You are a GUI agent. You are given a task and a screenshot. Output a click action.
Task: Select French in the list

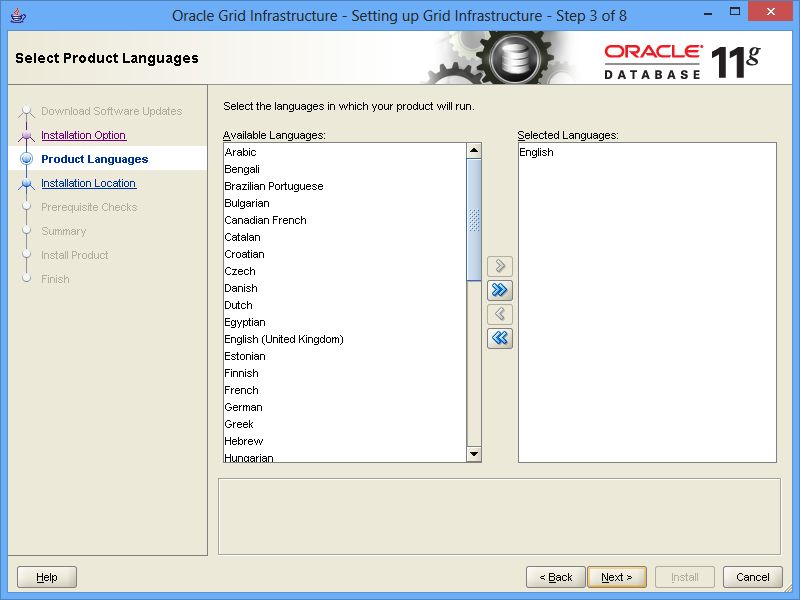point(345,390)
